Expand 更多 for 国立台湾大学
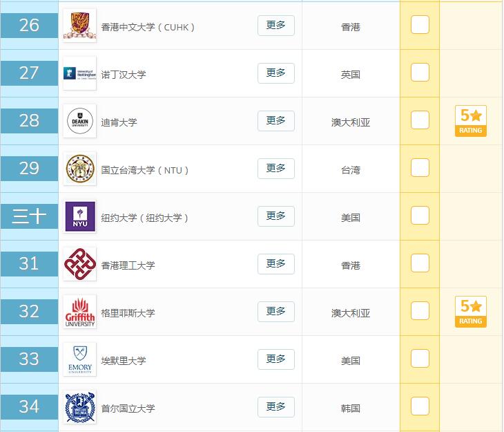This screenshot has height=432, width=504. (x=275, y=169)
